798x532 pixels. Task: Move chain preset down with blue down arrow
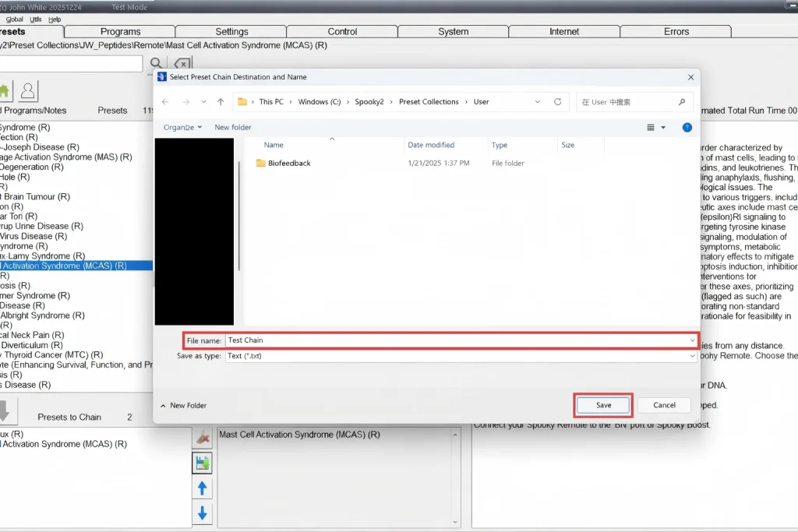pyautogui.click(x=203, y=513)
